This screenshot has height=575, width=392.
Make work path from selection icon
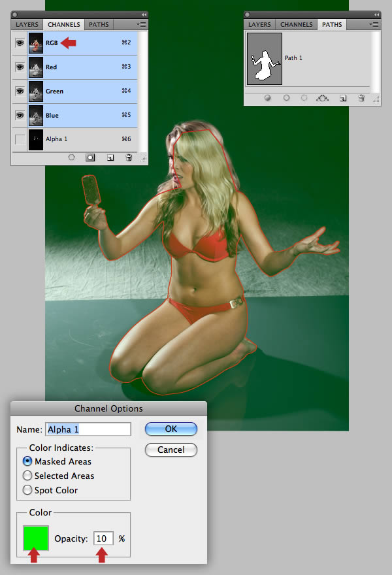point(322,98)
